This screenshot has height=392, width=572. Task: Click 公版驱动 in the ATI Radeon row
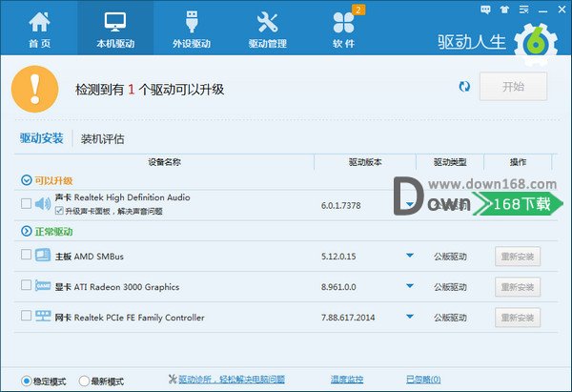pos(450,287)
